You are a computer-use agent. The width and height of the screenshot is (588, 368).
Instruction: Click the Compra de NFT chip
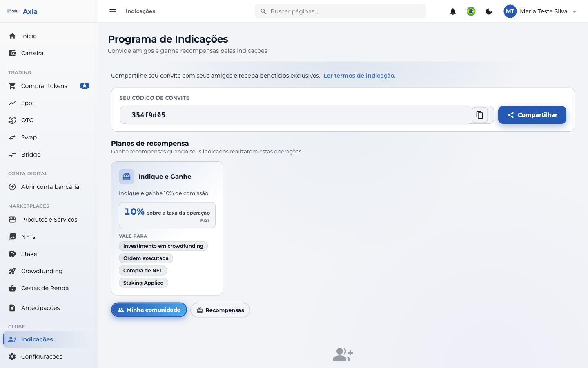tap(143, 270)
